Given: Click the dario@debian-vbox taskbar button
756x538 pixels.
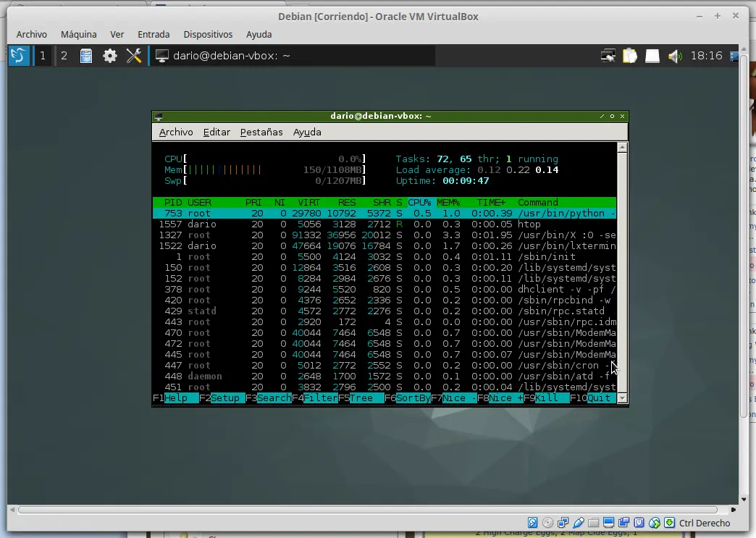Looking at the screenshot, I should click(292, 56).
